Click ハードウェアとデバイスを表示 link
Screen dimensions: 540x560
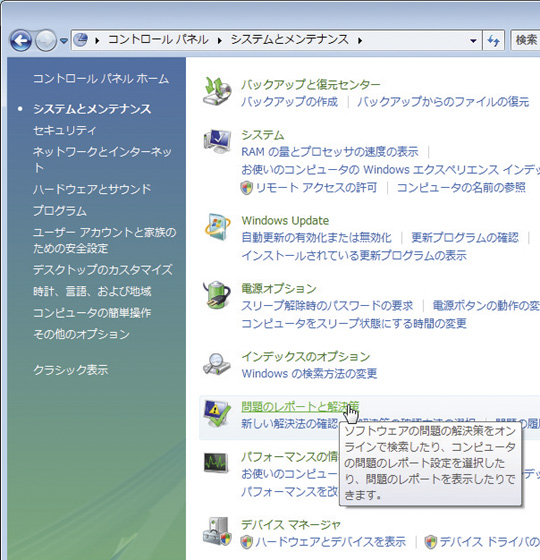pyautogui.click(x=331, y=541)
